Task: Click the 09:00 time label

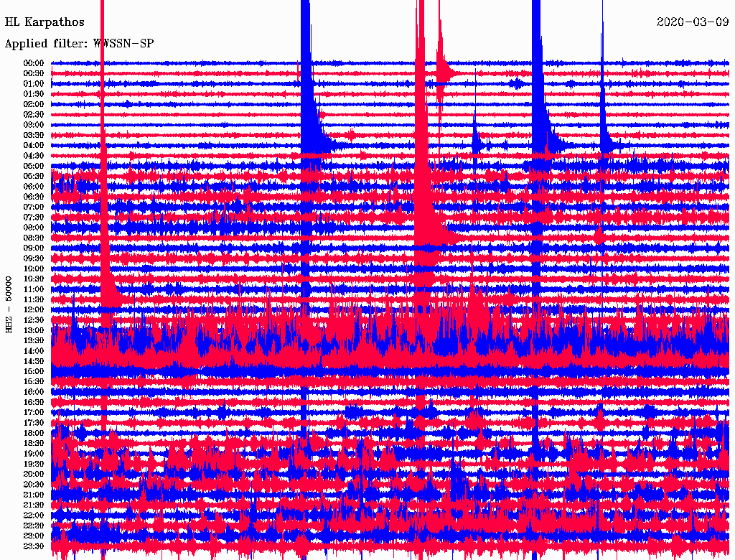Action: [x=34, y=248]
